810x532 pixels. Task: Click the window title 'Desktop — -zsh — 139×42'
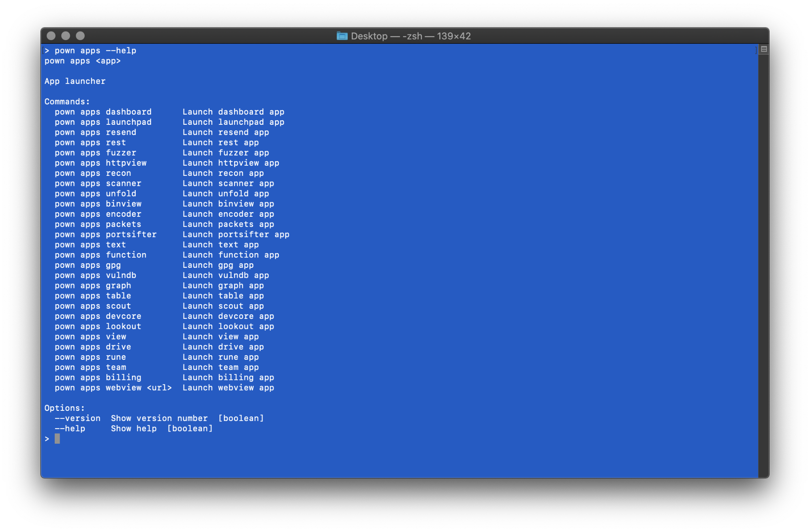pyautogui.click(x=410, y=36)
